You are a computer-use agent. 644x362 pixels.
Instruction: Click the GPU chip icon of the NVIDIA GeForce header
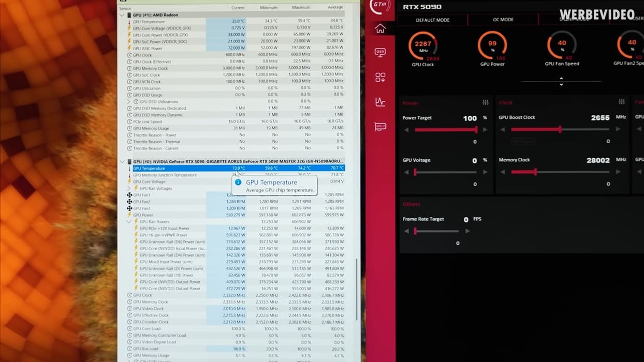click(x=129, y=162)
